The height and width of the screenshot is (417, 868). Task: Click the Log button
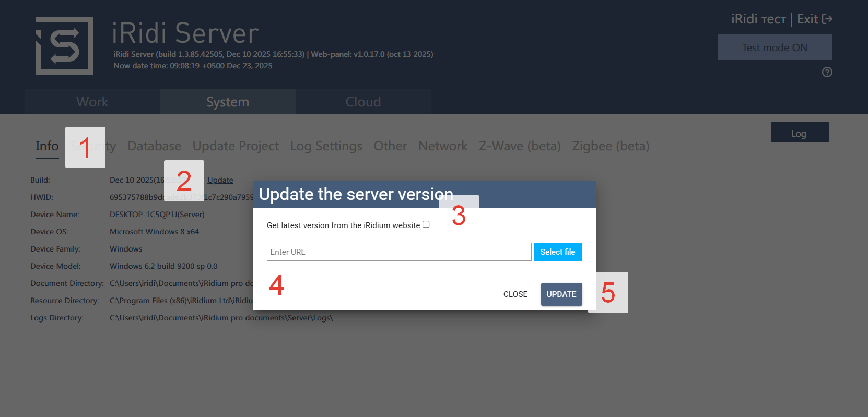tap(800, 133)
